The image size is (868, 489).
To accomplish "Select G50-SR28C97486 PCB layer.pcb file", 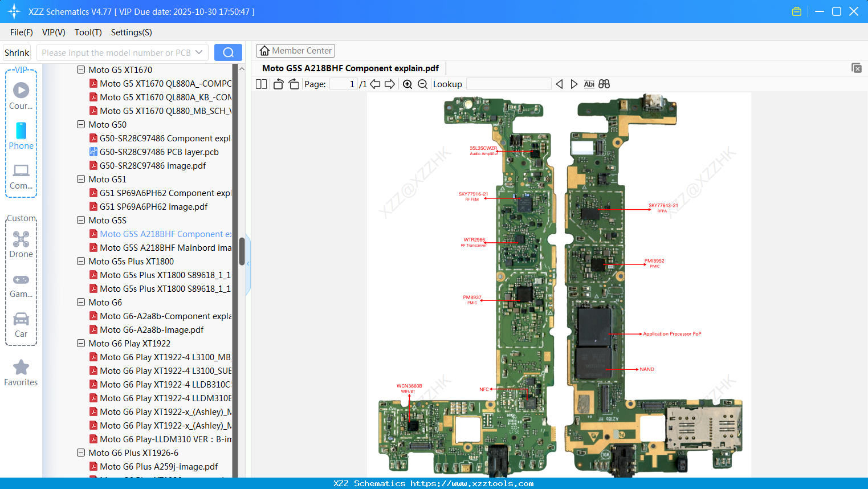I will point(160,152).
